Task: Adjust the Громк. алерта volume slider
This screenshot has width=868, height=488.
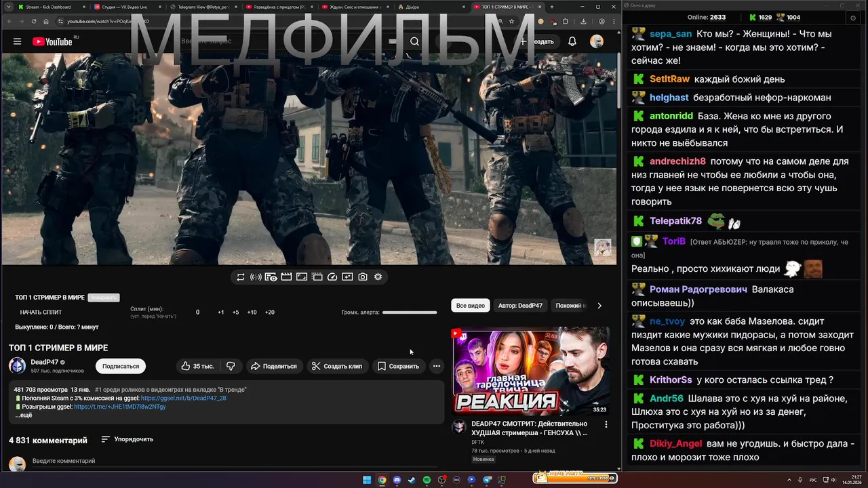Action: pos(410,312)
